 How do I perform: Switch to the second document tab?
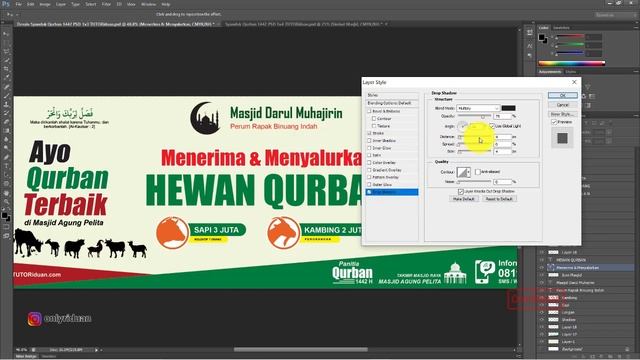pyautogui.click(x=306, y=24)
